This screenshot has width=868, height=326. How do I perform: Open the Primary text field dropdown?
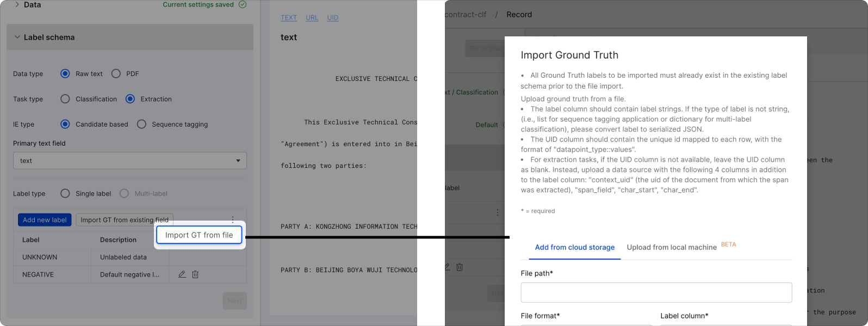[130, 161]
